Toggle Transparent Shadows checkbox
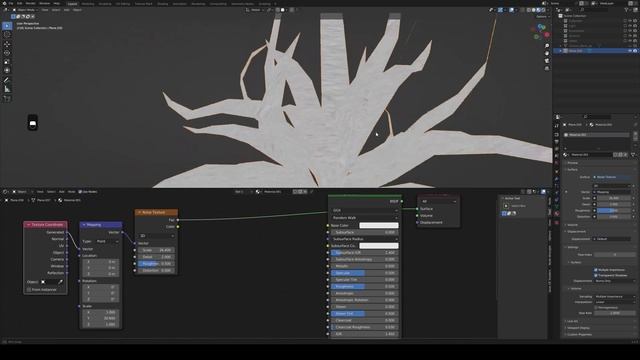 596,276
